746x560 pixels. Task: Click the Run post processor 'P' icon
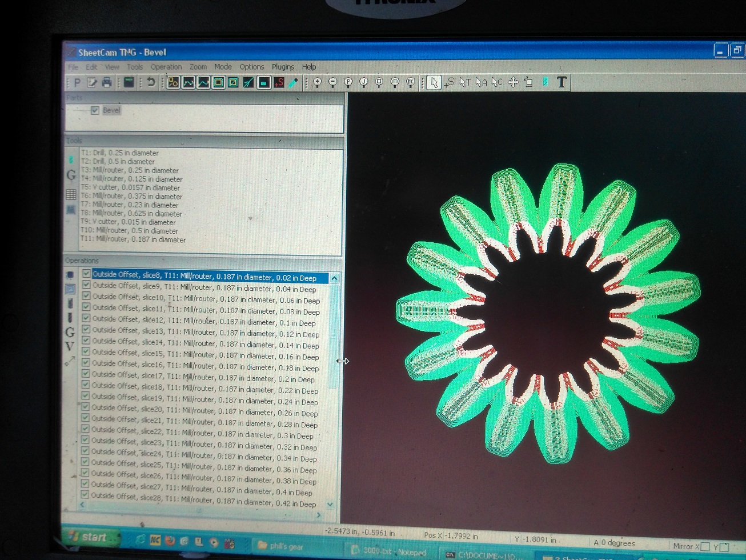coord(77,83)
